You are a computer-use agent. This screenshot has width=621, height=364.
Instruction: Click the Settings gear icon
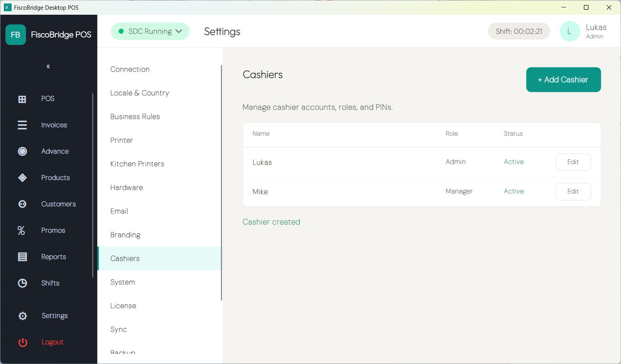point(23,316)
